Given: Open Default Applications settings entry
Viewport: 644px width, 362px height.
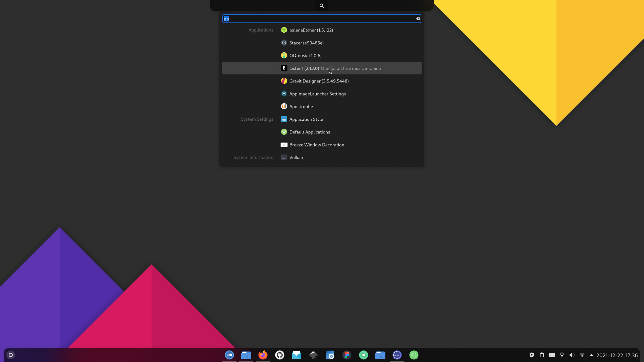Looking at the screenshot, I should coord(322,132).
